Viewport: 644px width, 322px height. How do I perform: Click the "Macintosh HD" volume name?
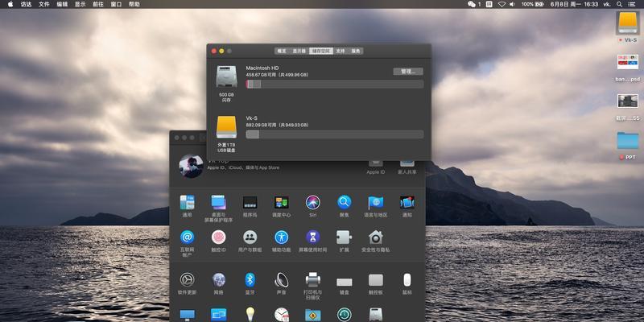262,68
